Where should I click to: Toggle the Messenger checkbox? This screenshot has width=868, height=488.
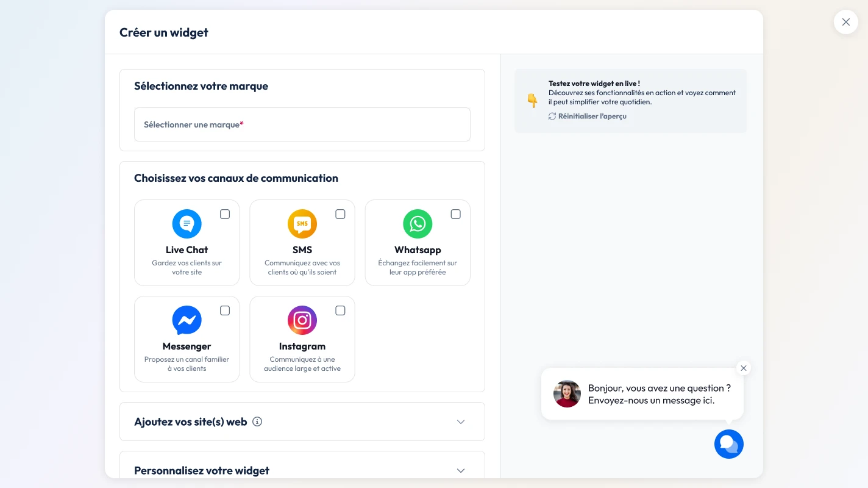(224, 310)
